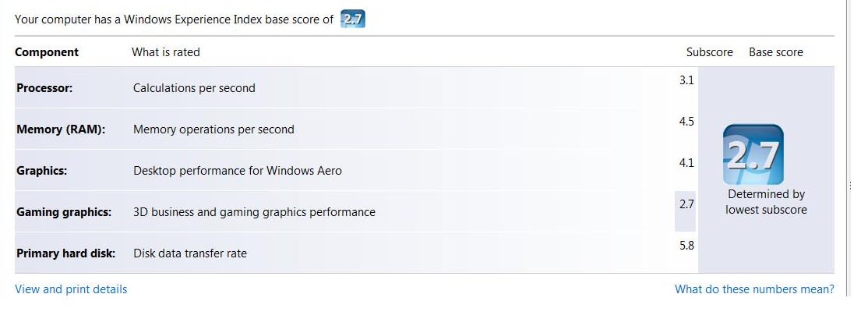The height and width of the screenshot is (333, 868).
Task: Click the Component column header
Action: [47, 52]
